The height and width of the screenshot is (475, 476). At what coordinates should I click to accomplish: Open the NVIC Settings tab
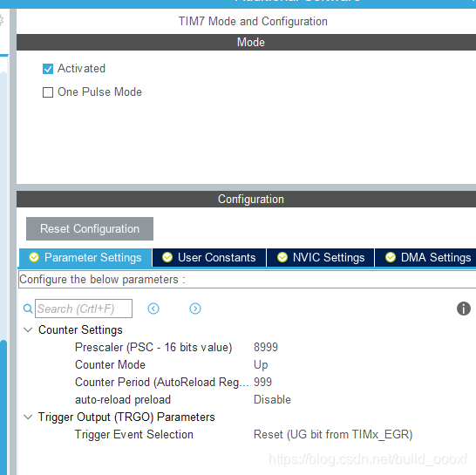(x=321, y=257)
